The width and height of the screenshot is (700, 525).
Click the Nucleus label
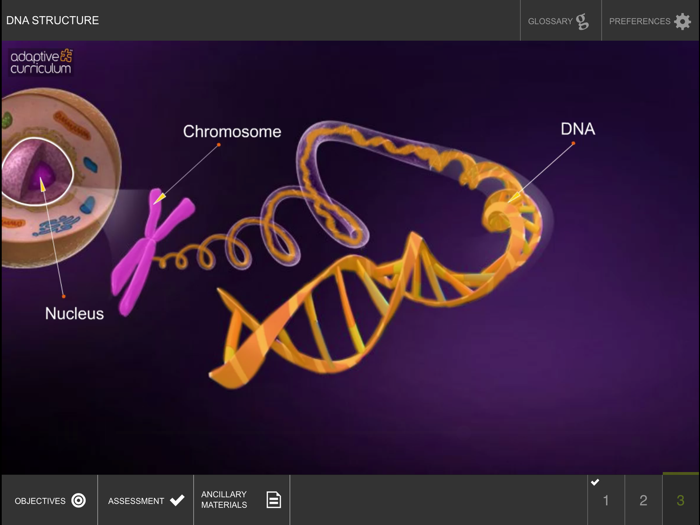click(74, 313)
